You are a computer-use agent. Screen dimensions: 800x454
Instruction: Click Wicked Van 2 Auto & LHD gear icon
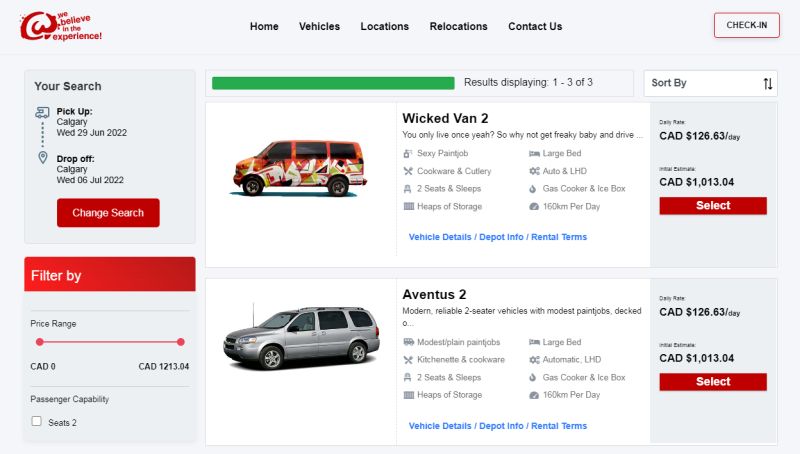coord(534,171)
